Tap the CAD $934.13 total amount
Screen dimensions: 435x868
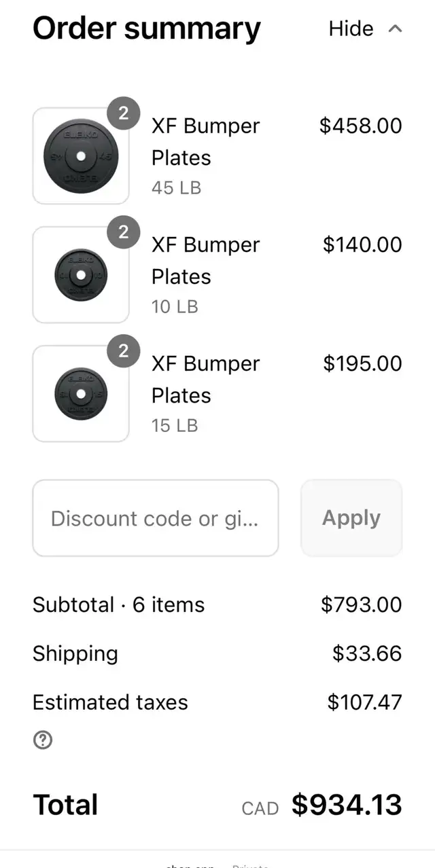(322, 805)
